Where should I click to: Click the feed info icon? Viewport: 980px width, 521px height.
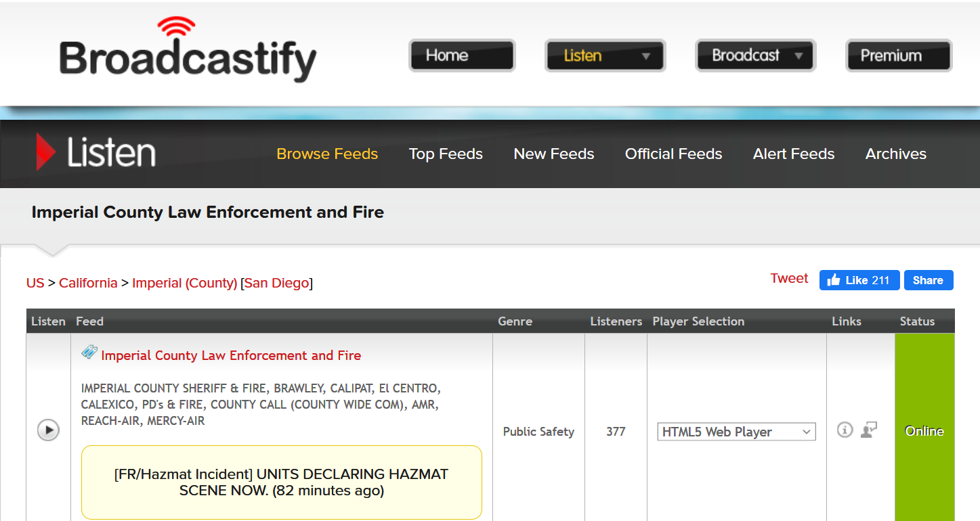[845, 430]
